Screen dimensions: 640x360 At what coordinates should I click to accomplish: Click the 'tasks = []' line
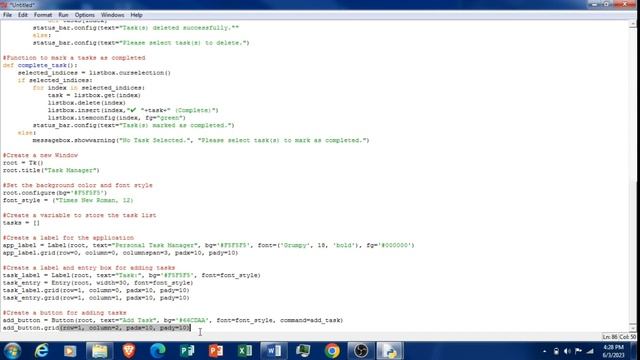(x=21, y=223)
